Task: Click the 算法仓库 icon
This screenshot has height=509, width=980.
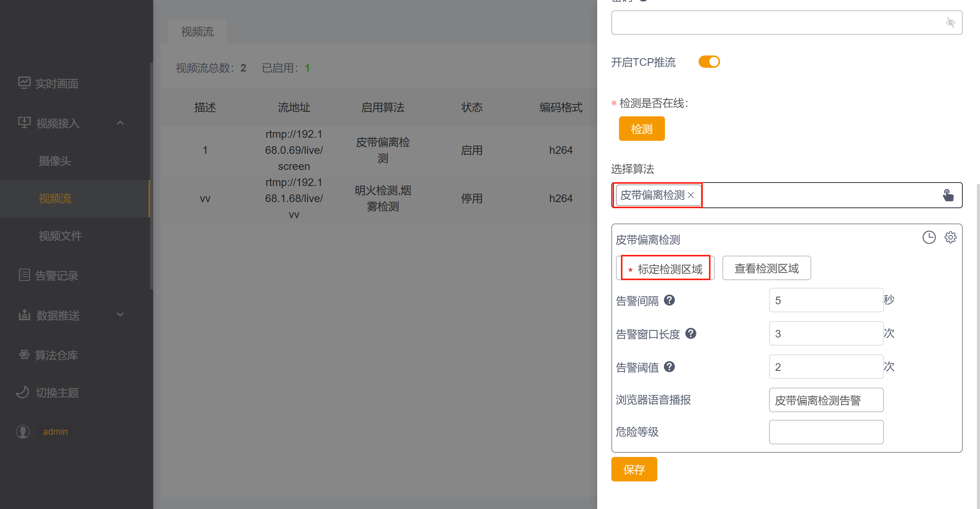Action: (24, 354)
